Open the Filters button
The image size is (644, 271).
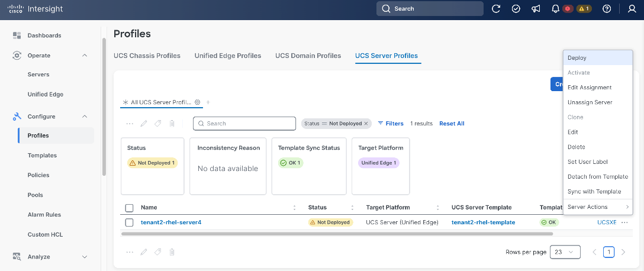click(x=391, y=123)
